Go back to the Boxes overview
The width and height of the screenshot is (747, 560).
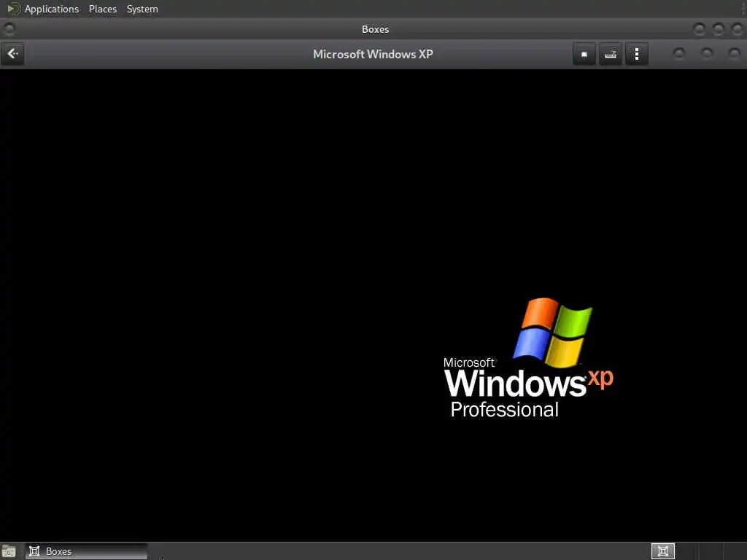[x=13, y=54]
